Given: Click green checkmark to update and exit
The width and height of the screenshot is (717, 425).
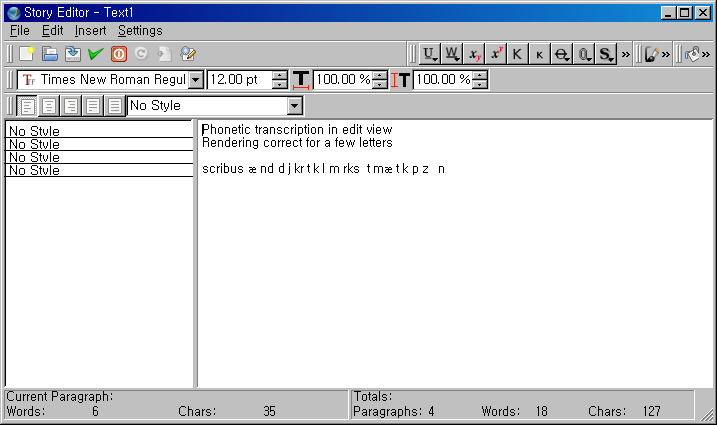Looking at the screenshot, I should coord(96,54).
